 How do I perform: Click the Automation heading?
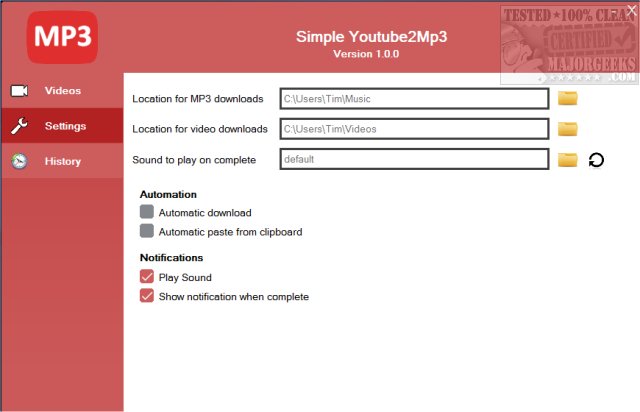168,194
